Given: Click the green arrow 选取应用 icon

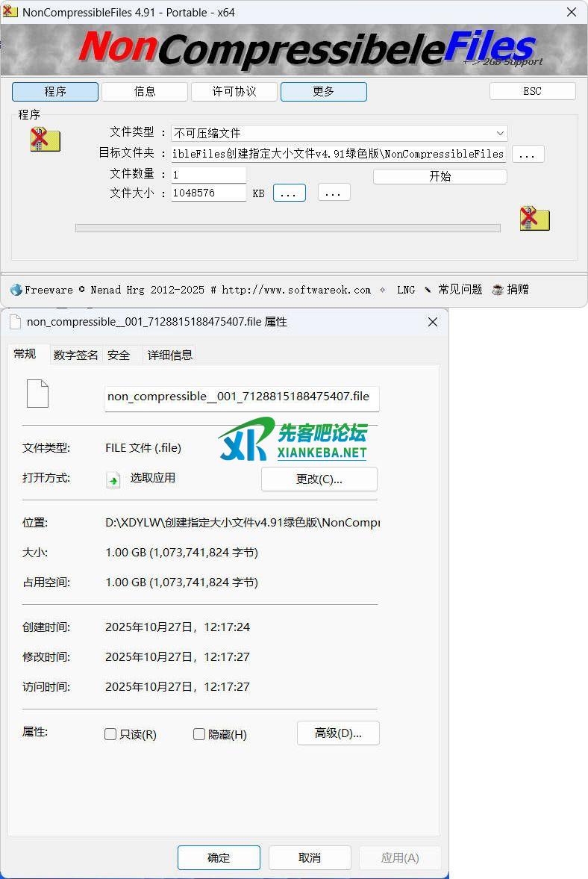Looking at the screenshot, I should point(113,479).
